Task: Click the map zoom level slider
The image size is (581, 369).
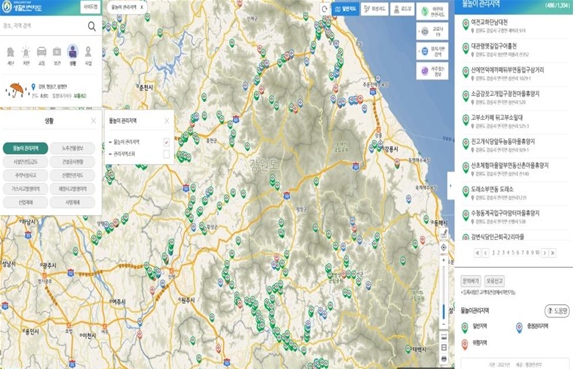Action: click(x=444, y=293)
